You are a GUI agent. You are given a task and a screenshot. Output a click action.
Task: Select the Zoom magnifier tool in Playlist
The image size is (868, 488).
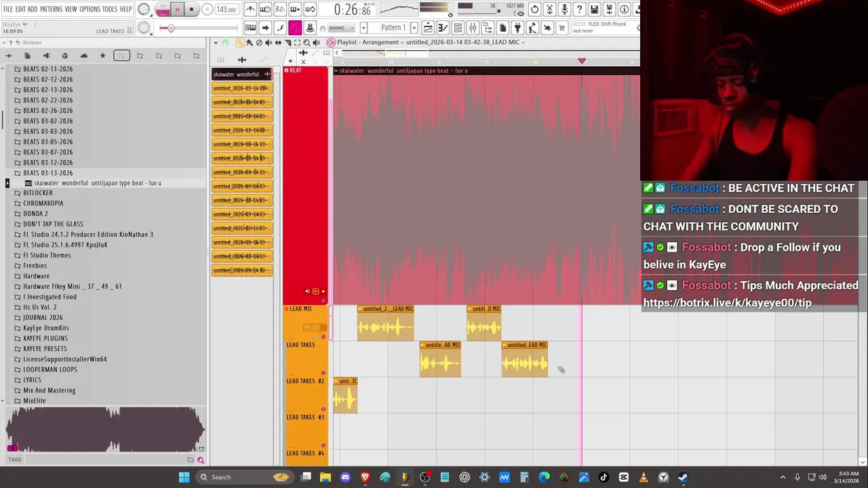pyautogui.click(x=307, y=42)
